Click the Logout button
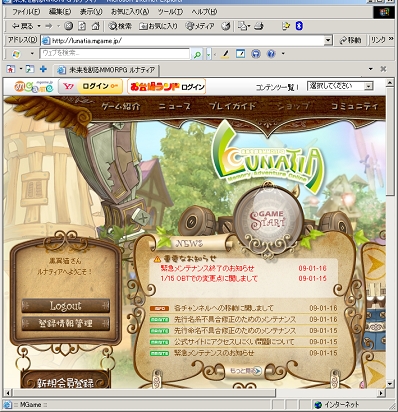The width and height of the screenshot is (398, 412). (66, 306)
